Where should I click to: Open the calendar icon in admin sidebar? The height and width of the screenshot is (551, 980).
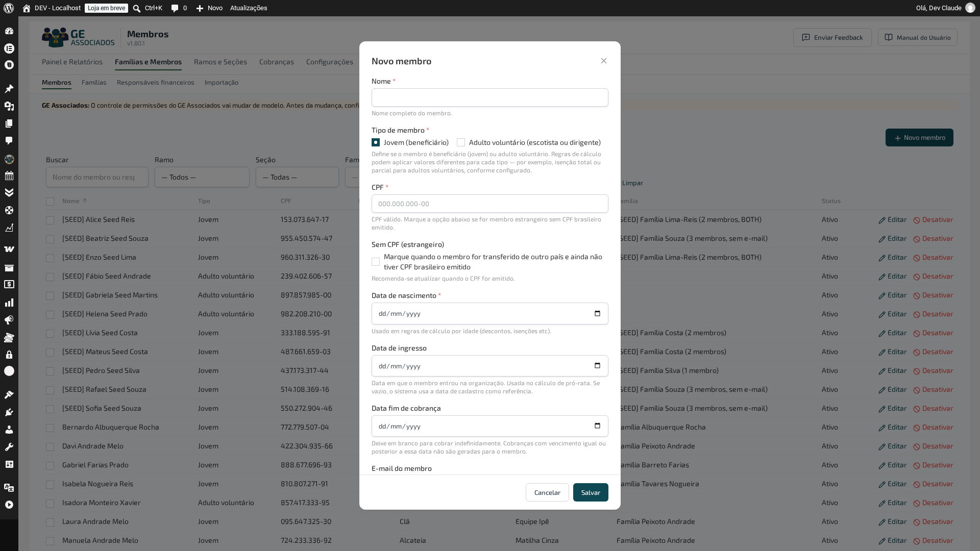pyautogui.click(x=9, y=176)
